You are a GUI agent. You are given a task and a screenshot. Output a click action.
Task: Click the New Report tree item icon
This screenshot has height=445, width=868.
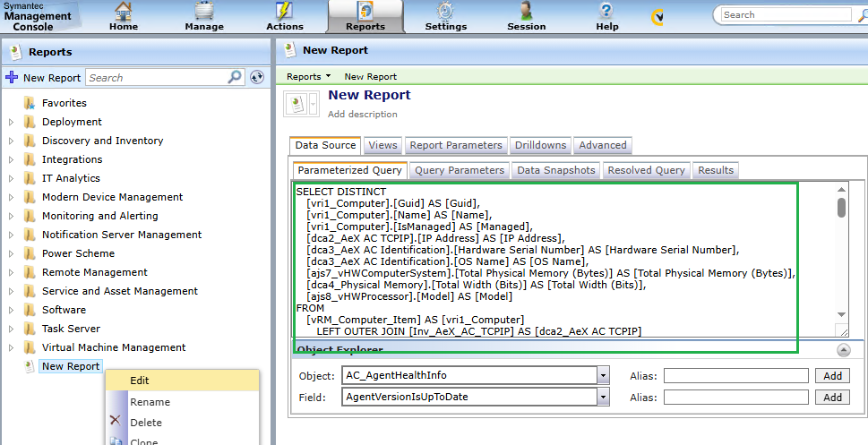(x=30, y=366)
